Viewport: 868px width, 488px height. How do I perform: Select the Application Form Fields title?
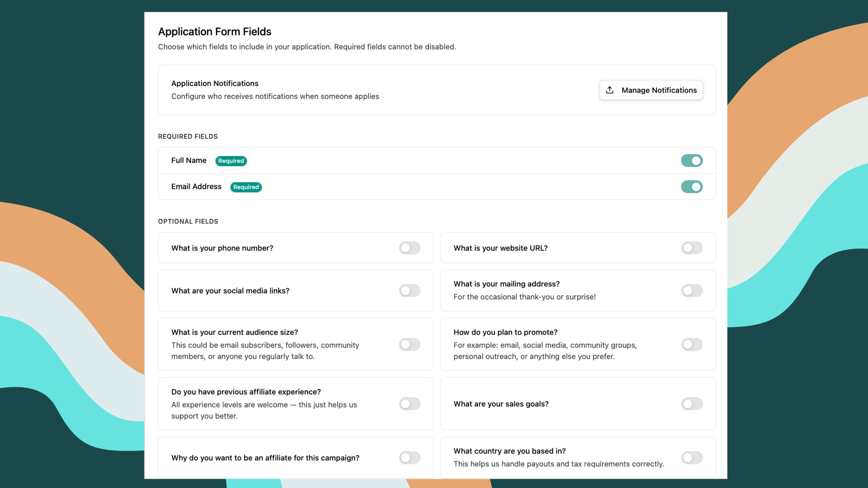[x=215, y=31]
